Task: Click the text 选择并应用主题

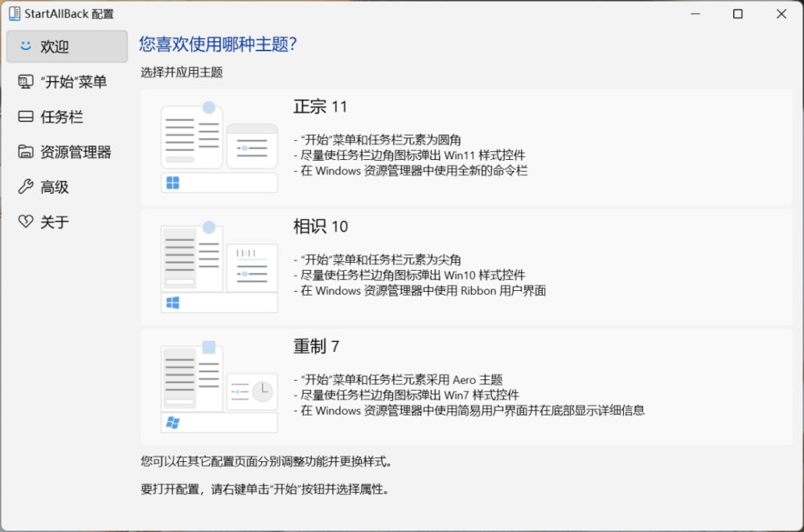Action: [x=182, y=72]
